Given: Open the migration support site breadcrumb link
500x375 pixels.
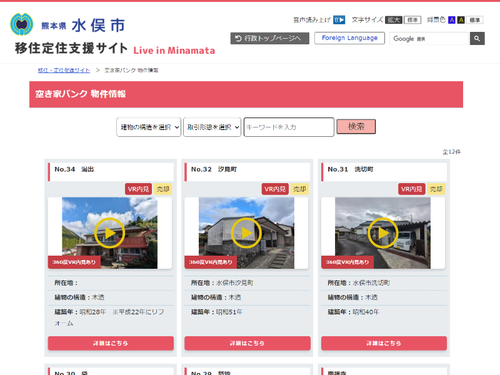Looking at the screenshot, I should (64, 70).
